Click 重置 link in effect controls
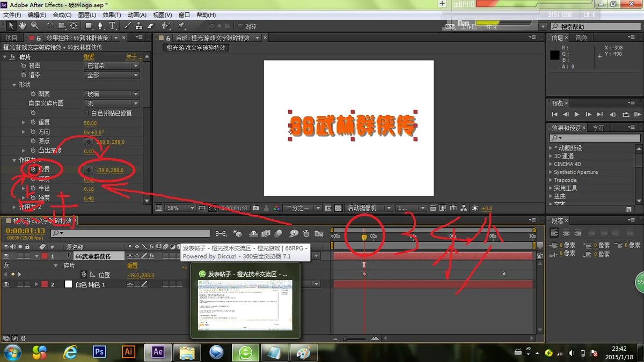The image size is (644, 362). click(89, 57)
